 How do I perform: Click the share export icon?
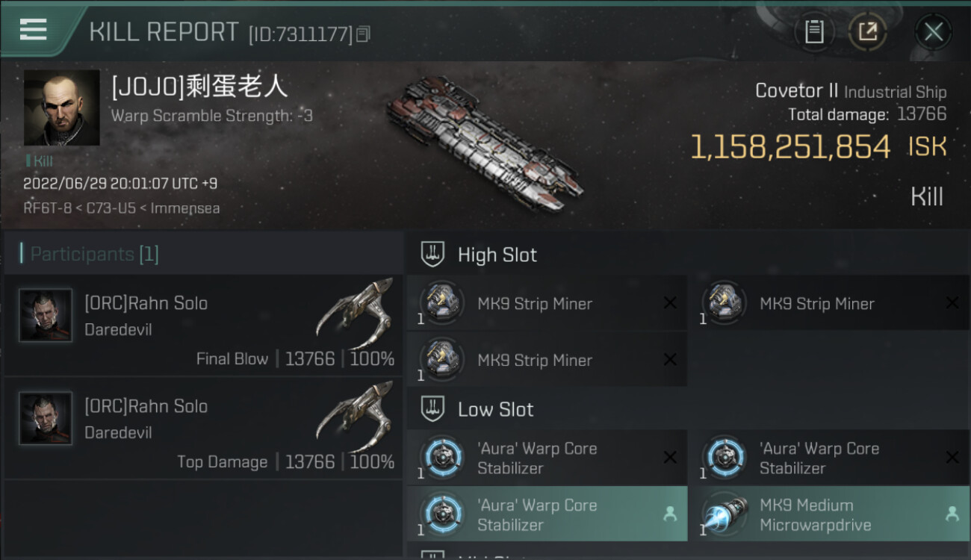867,32
